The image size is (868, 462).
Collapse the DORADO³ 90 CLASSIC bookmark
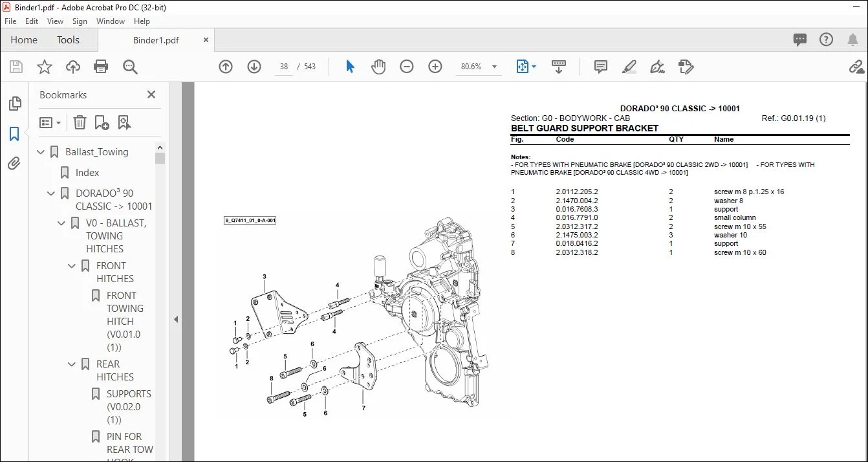[x=52, y=193]
